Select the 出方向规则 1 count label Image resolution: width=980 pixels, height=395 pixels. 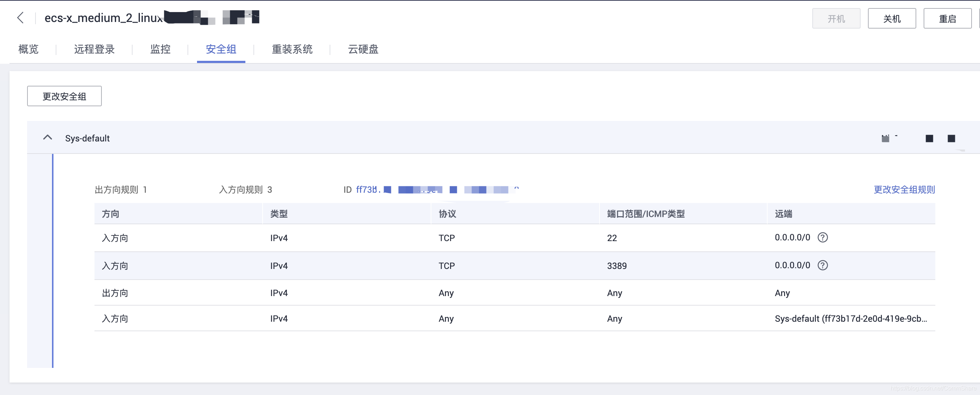click(120, 189)
